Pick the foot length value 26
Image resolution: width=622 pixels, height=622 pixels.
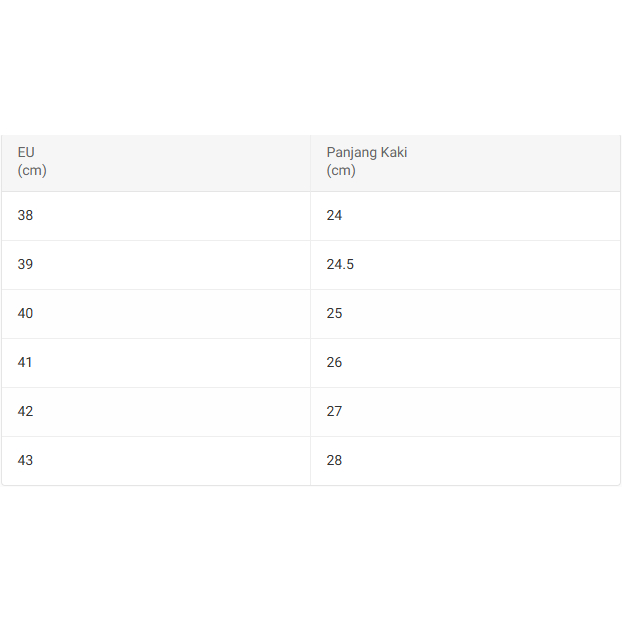coord(335,363)
